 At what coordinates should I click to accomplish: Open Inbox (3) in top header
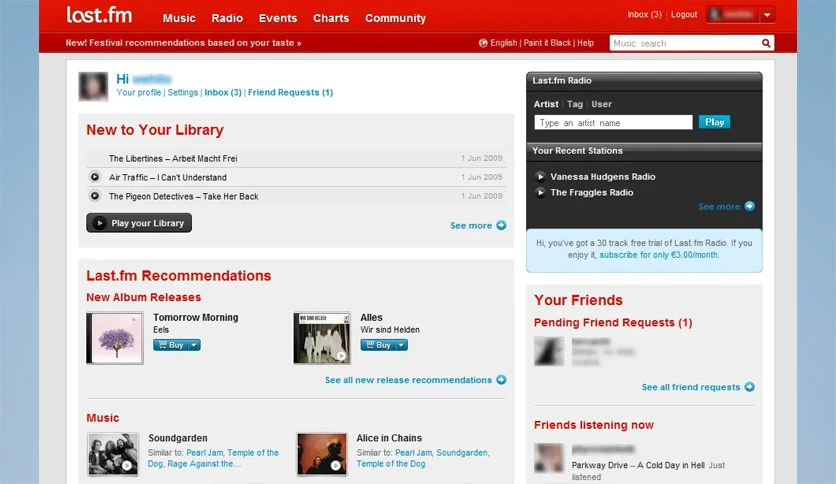(644, 14)
